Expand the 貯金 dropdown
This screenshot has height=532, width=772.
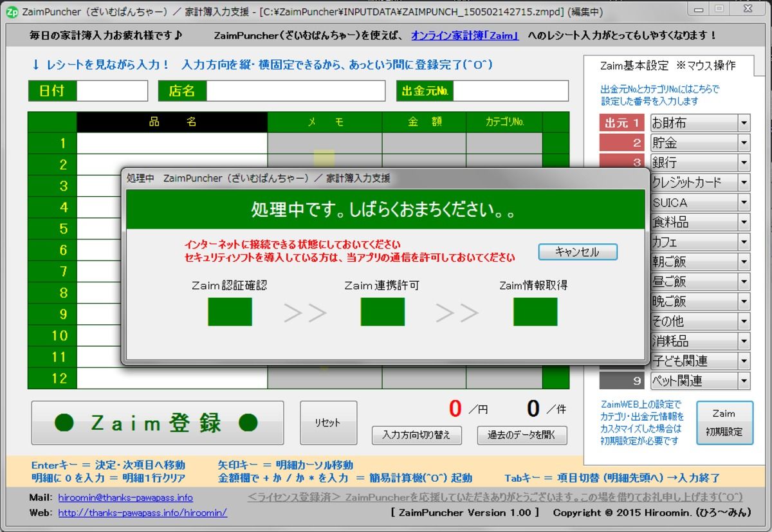pyautogui.click(x=744, y=143)
